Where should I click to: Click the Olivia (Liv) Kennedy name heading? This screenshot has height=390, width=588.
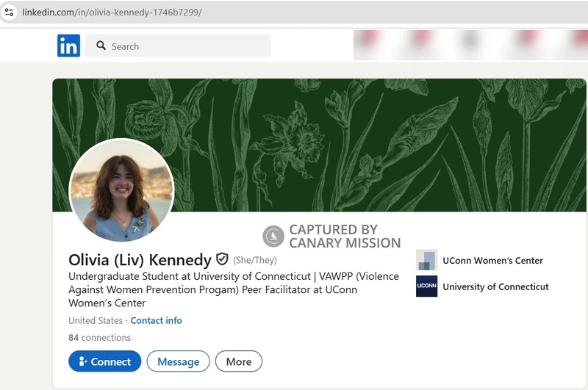(140, 259)
